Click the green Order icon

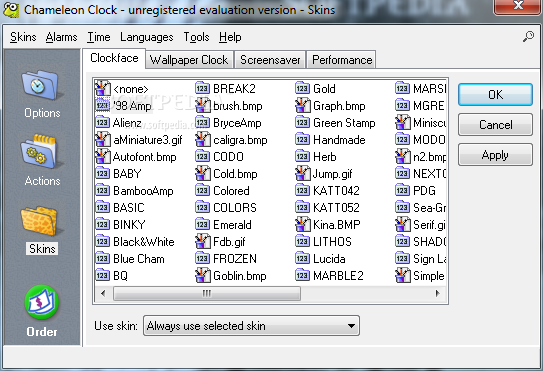pyautogui.click(x=42, y=302)
